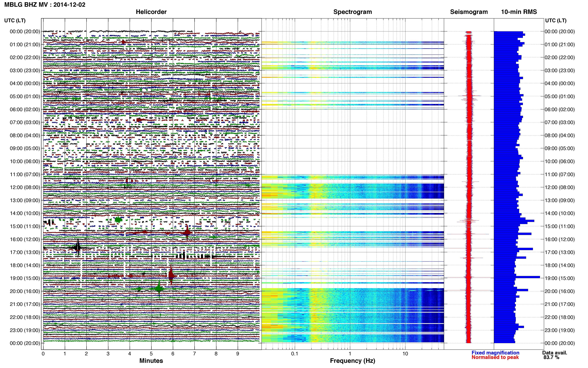Click "23:00 (19:00)" label right of the RMS panel
Image resolution: width=588 pixels, height=368 pixels.
point(560,330)
